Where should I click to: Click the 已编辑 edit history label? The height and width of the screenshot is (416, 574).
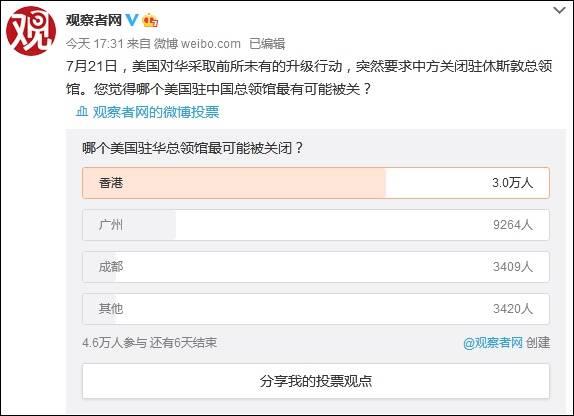[x=267, y=44]
